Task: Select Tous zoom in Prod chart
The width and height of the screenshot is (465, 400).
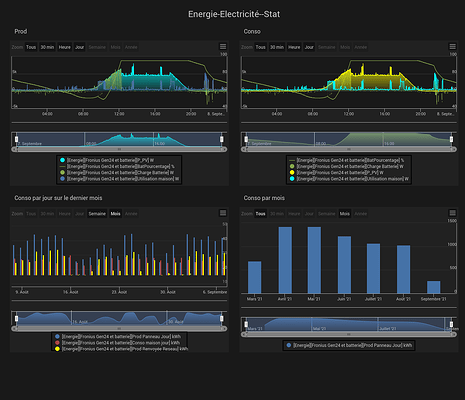Action: (x=31, y=47)
